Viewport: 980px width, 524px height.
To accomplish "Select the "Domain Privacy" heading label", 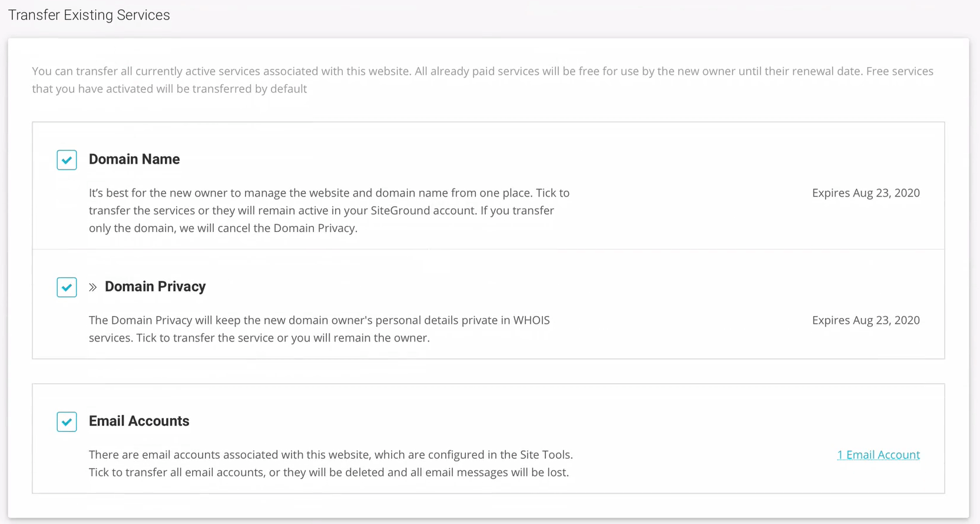I will (x=155, y=286).
